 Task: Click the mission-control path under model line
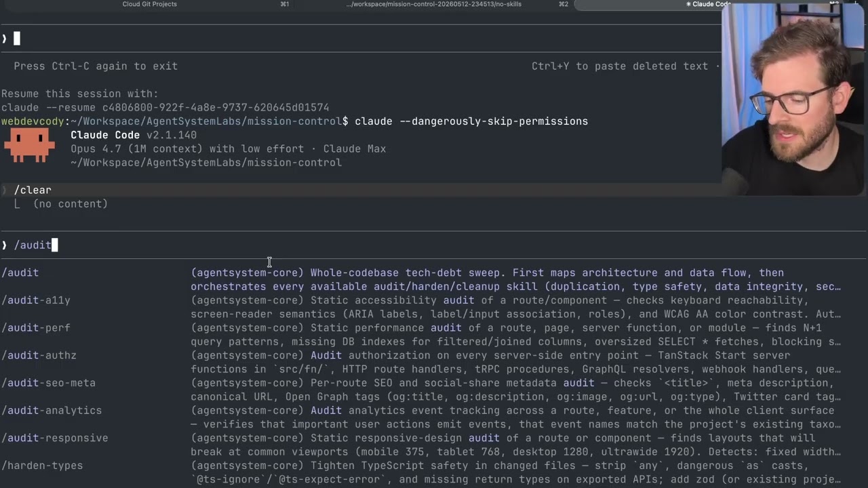tap(206, 163)
